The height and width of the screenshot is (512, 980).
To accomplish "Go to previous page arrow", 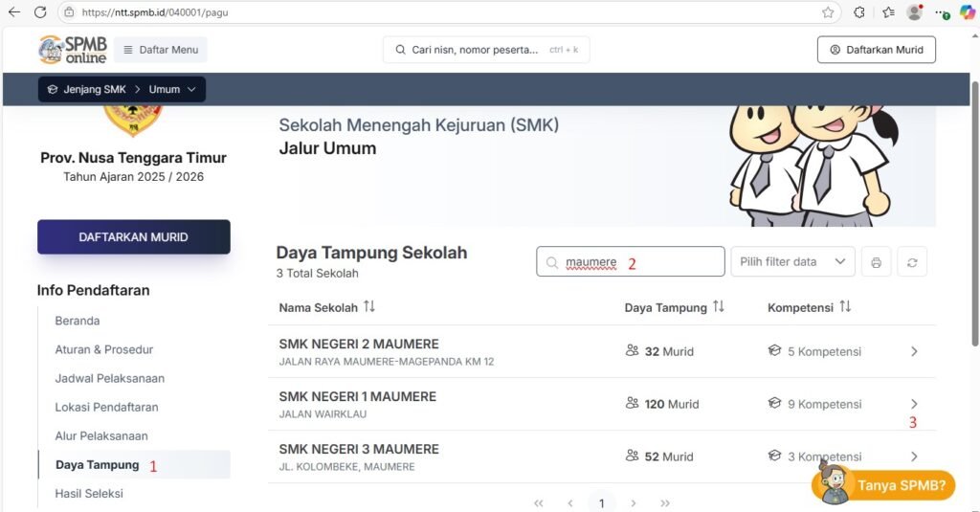I will click(570, 502).
